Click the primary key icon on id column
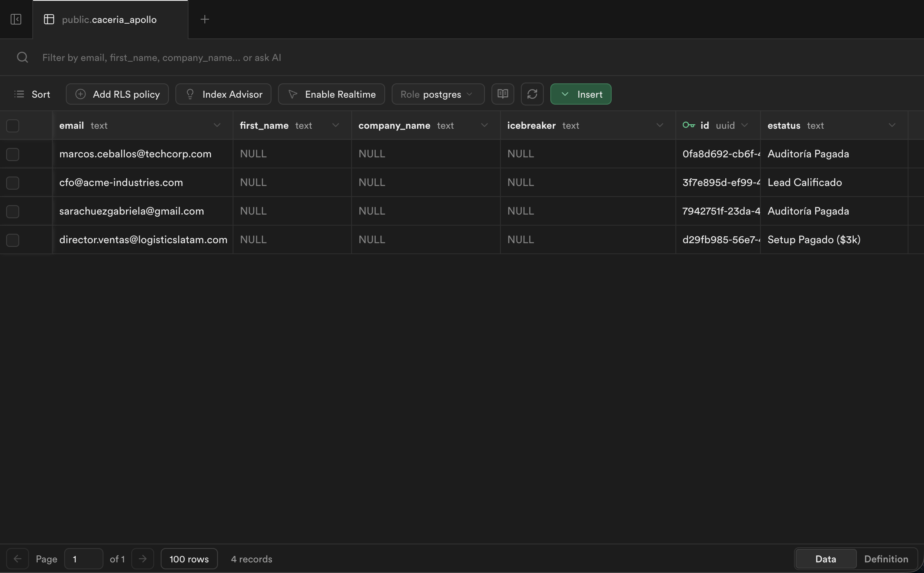 [x=689, y=125]
